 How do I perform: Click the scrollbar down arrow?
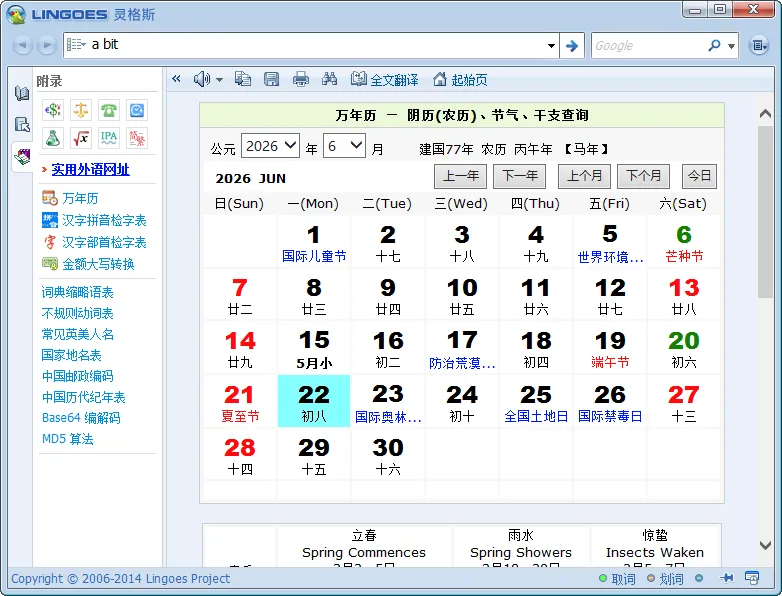pyautogui.click(x=765, y=545)
